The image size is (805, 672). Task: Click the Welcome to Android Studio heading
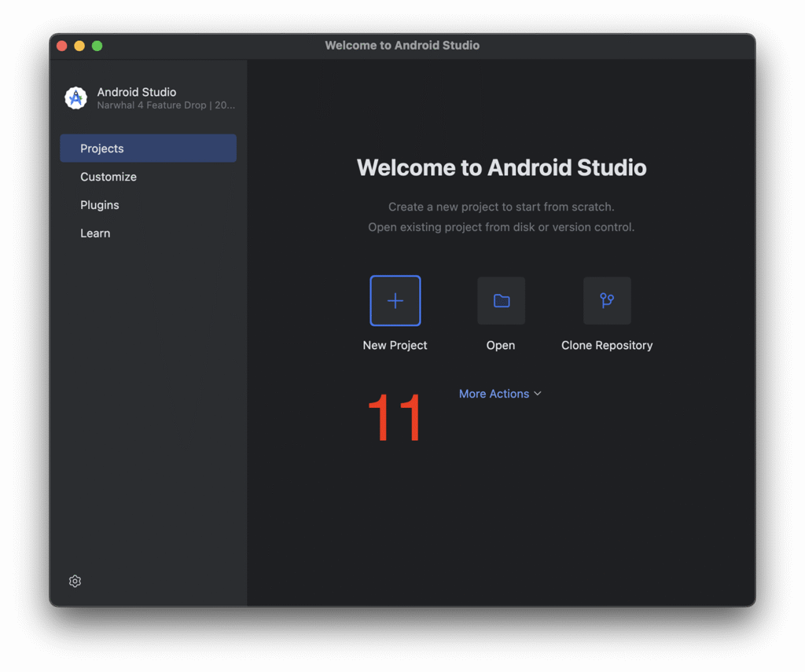502,167
